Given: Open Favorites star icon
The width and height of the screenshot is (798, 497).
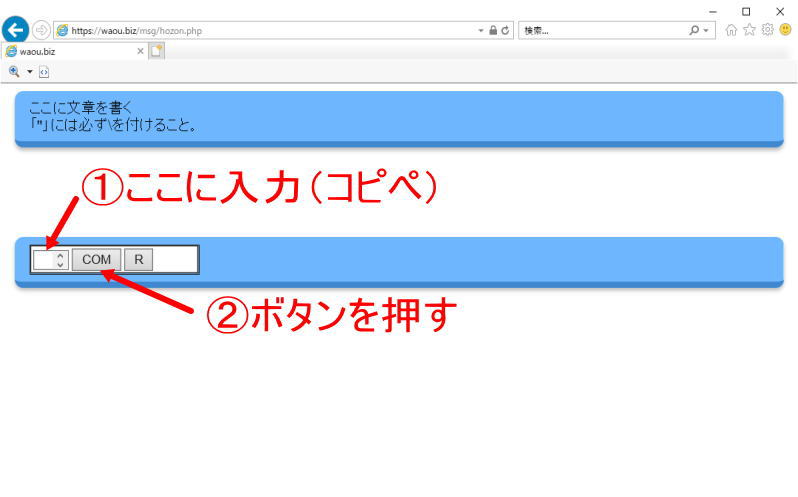Looking at the screenshot, I should click(x=749, y=30).
